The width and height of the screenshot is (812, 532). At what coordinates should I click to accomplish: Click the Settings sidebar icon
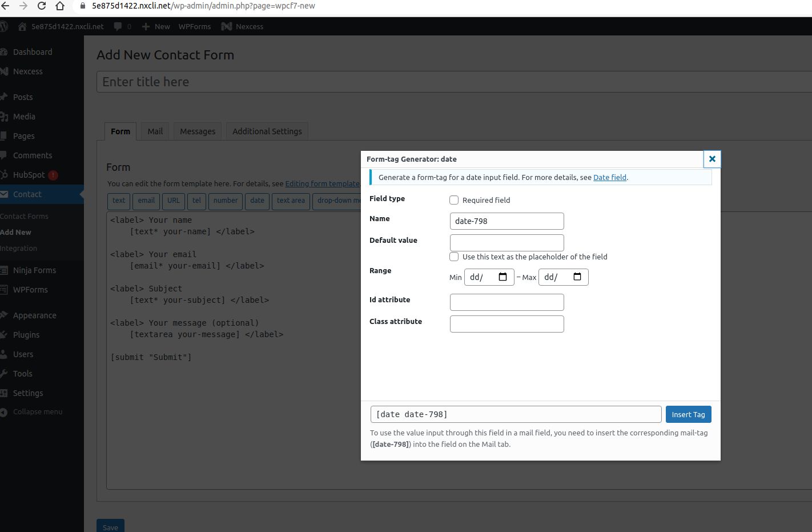(5, 393)
